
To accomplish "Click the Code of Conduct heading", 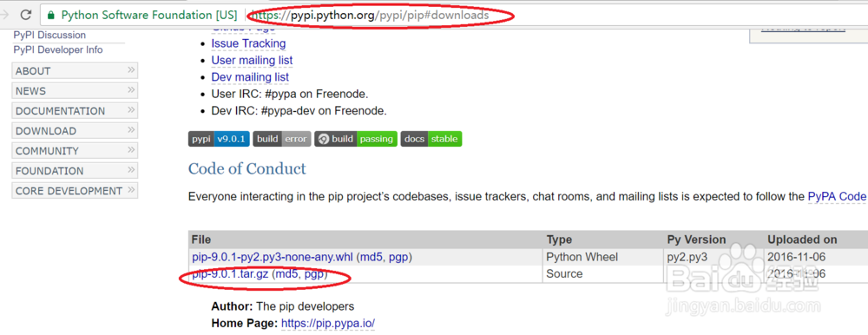I will point(247,168).
